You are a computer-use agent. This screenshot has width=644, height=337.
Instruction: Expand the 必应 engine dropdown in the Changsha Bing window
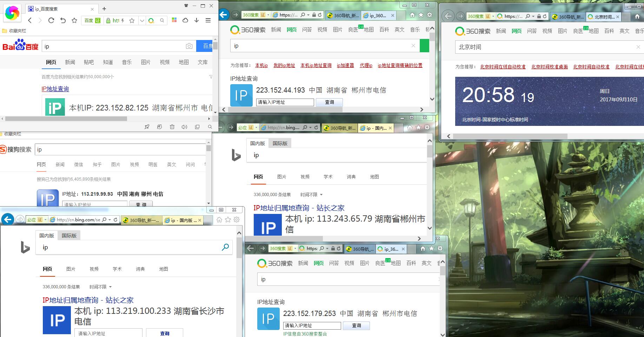(x=45, y=220)
